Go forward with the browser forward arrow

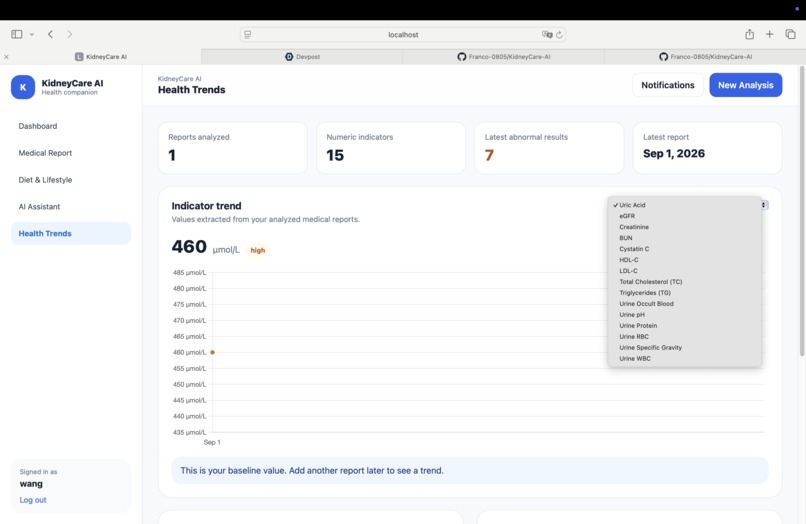click(69, 34)
